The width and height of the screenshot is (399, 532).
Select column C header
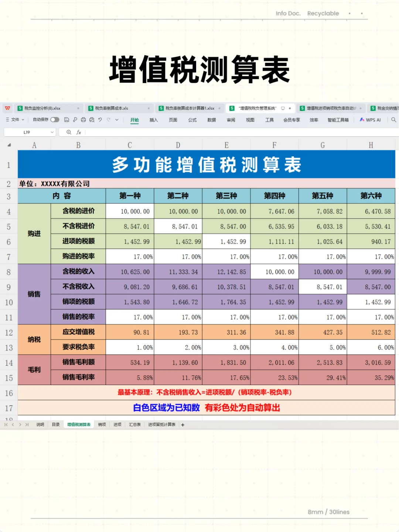[x=130, y=145]
